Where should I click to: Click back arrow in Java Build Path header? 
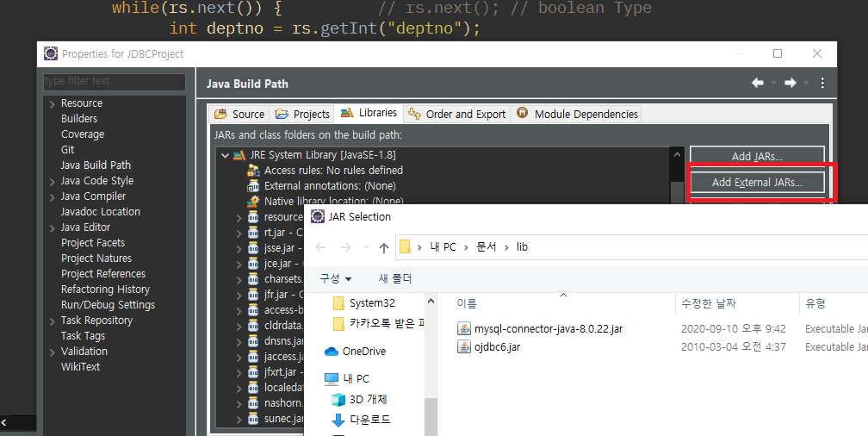click(757, 83)
